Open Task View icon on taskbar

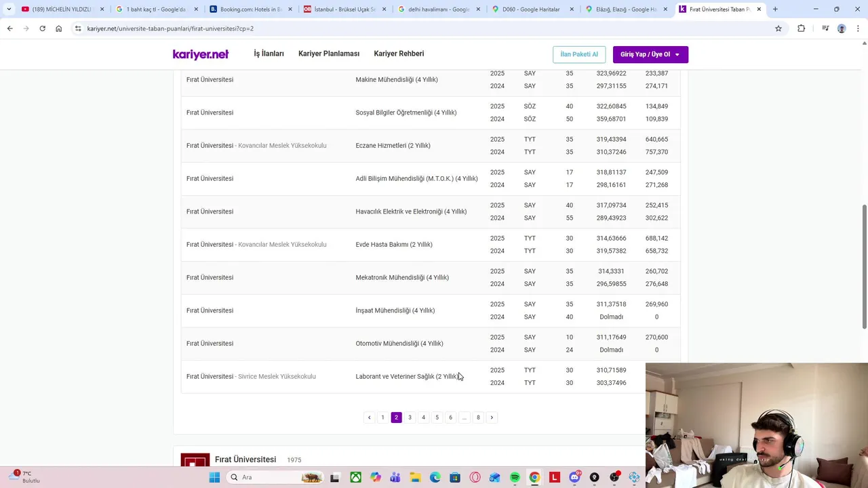[334, 477]
